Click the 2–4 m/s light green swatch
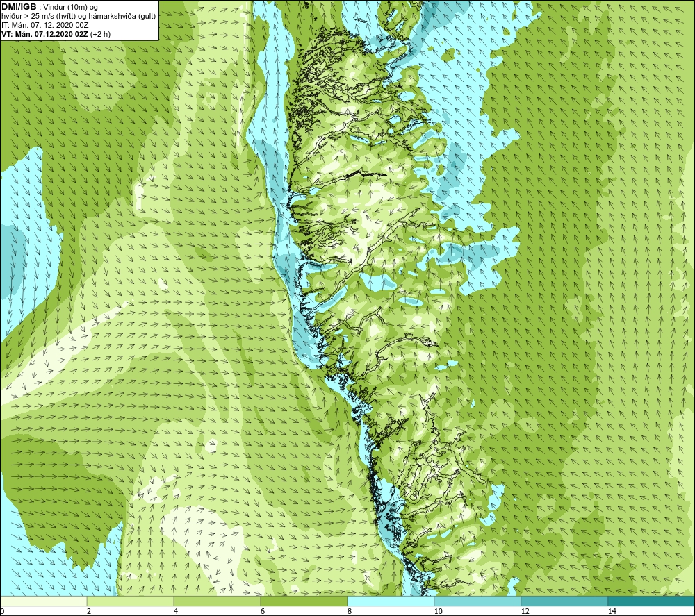 coord(131,601)
